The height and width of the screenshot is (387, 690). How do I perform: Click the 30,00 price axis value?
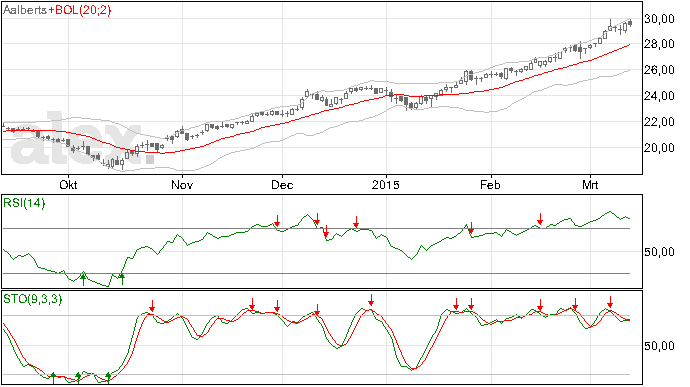(659, 18)
